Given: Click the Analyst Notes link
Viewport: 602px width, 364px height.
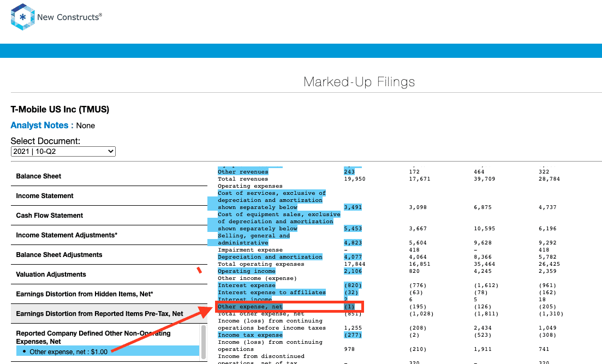Looking at the screenshot, I should pyautogui.click(x=42, y=125).
